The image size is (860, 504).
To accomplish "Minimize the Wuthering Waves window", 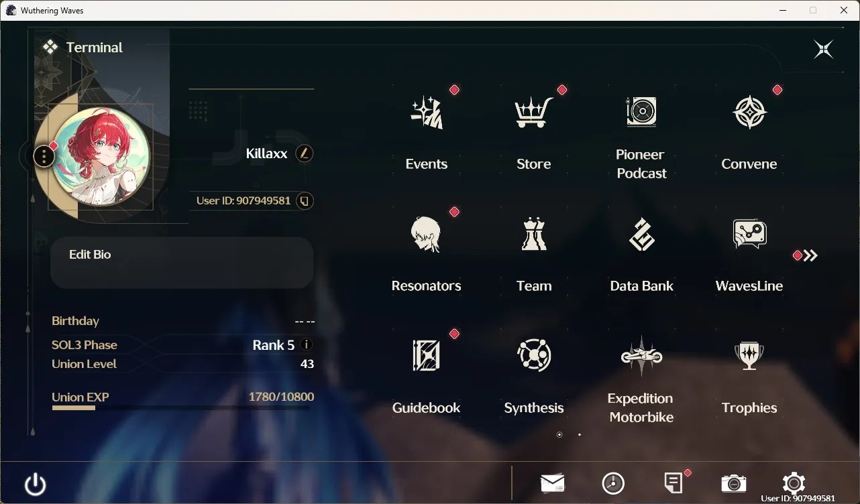I will point(783,10).
